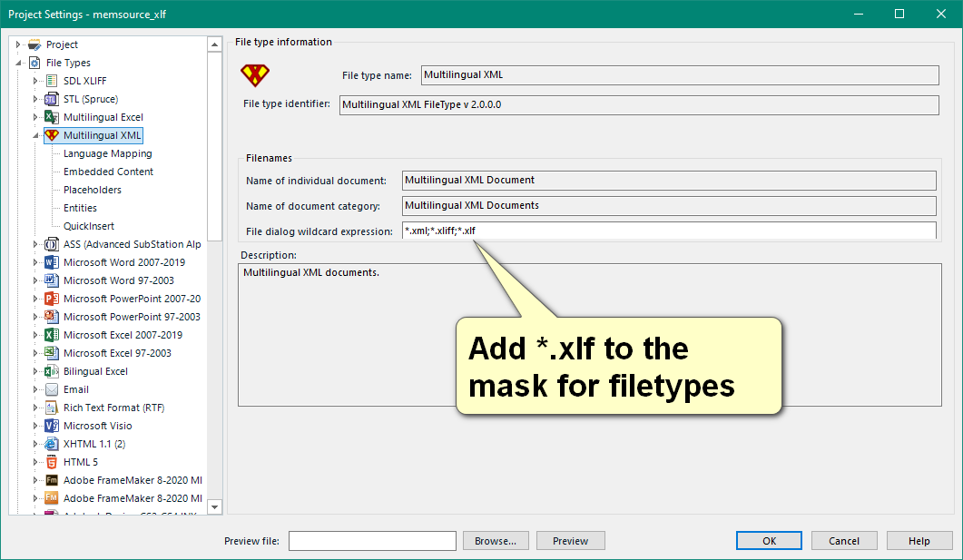Expand the Email node
The width and height of the screenshot is (963, 560).
click(35, 389)
